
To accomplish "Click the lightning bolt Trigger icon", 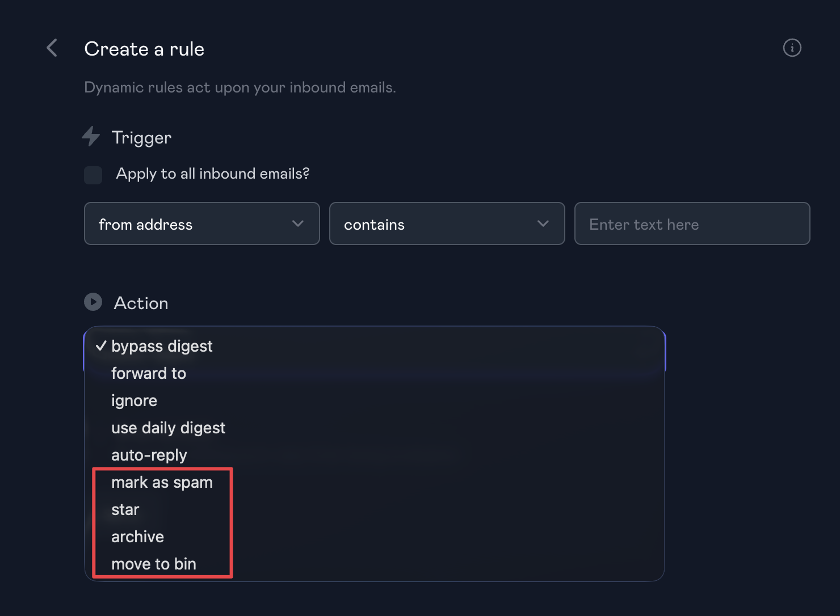I will pyautogui.click(x=91, y=137).
